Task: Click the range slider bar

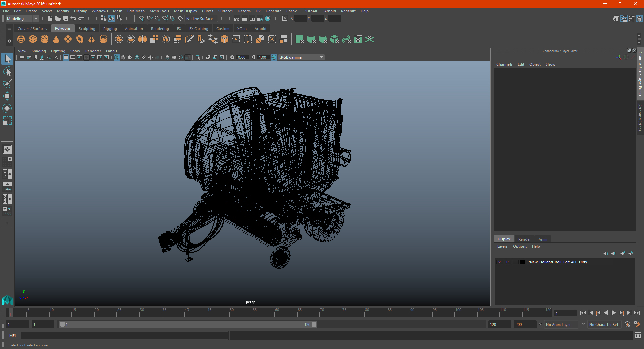Action: tap(188, 325)
